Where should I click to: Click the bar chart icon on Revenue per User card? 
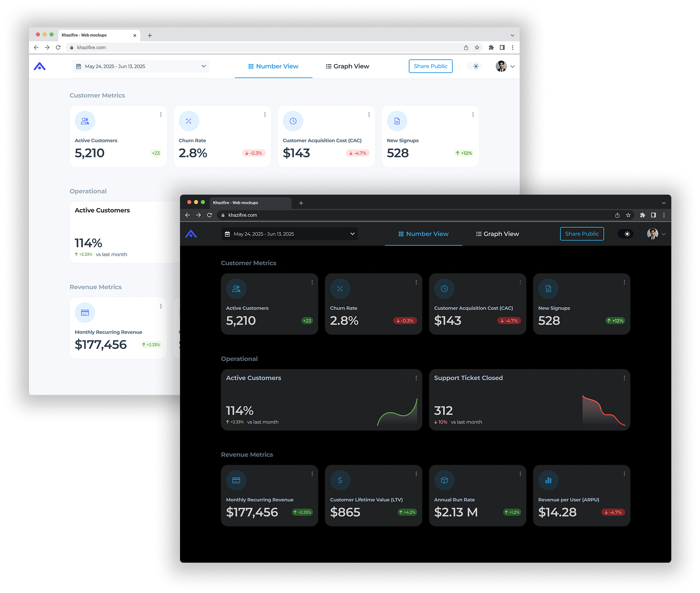tap(548, 480)
